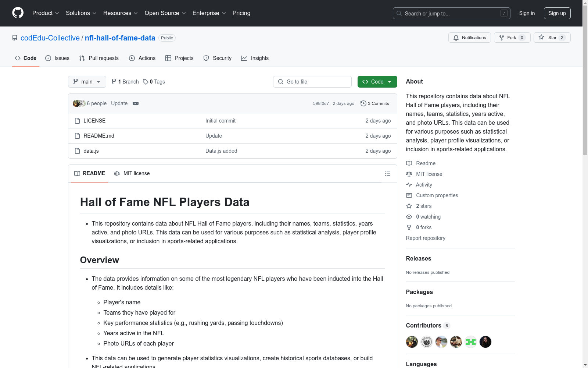Open the codEdu-Collective organization page

click(50, 38)
